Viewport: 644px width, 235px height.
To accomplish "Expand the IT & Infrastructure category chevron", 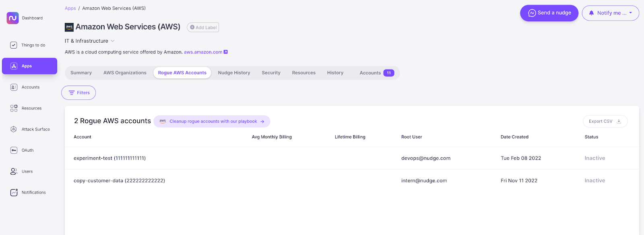I will [113, 41].
